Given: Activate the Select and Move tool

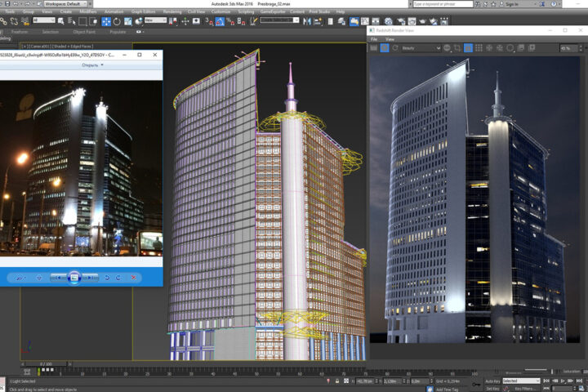Looking at the screenshot, I should click(x=106, y=22).
